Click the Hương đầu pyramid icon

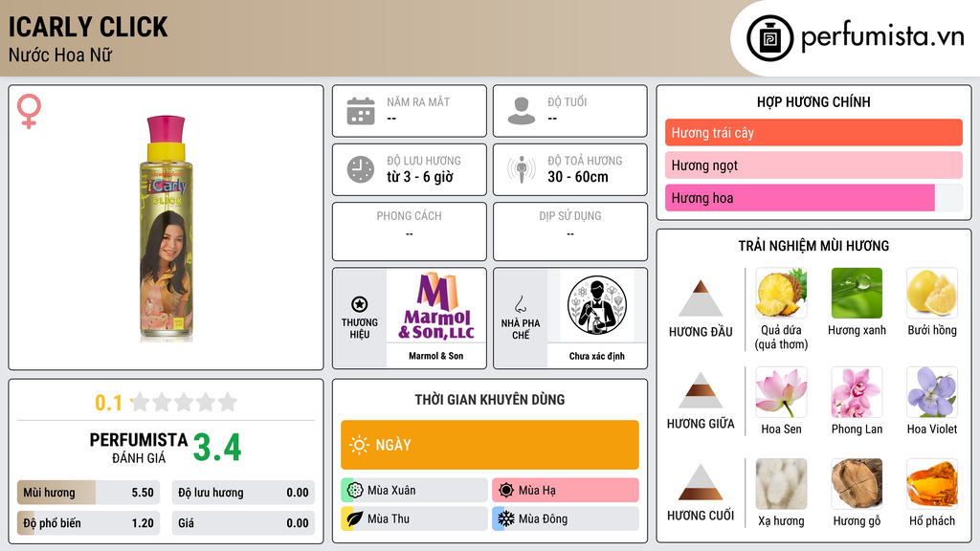pyautogui.click(x=701, y=298)
